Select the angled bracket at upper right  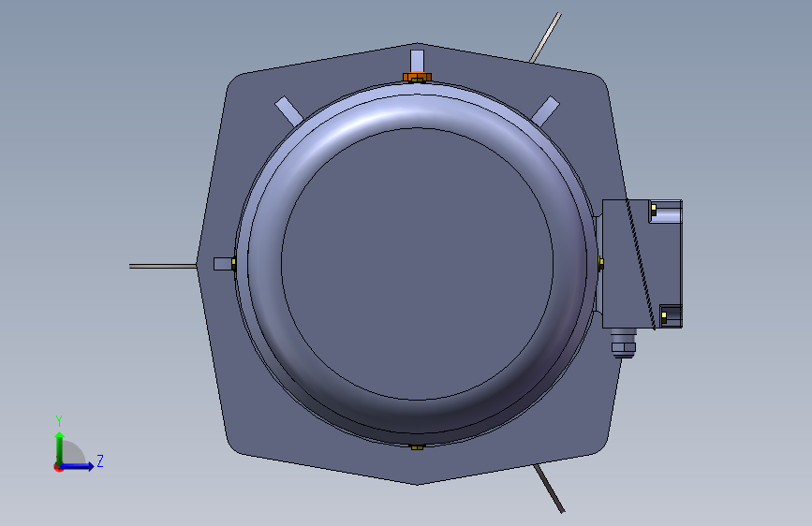545,110
